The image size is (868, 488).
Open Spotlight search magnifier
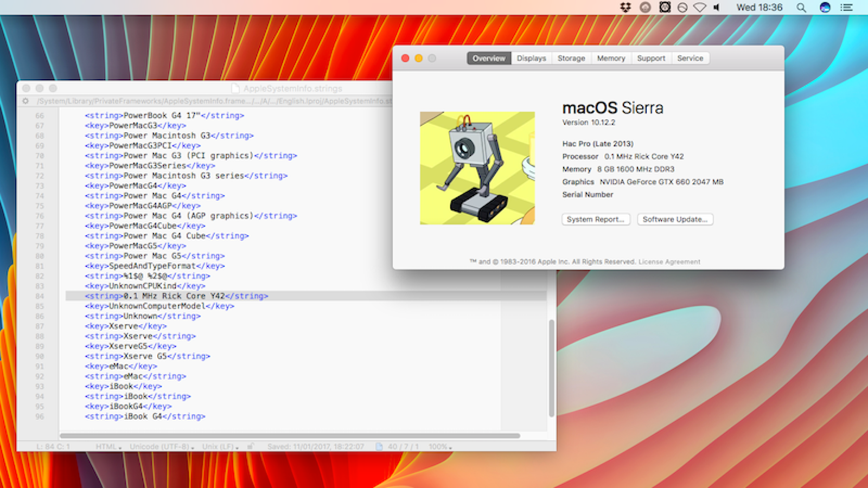(801, 8)
